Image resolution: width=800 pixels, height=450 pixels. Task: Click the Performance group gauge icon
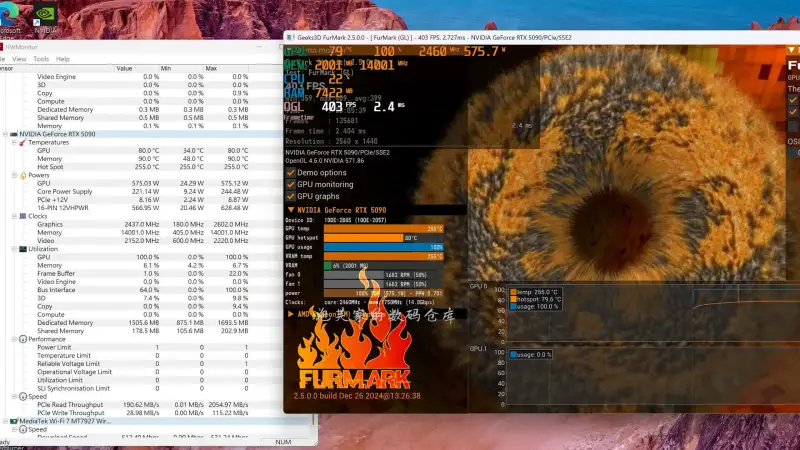(x=23, y=339)
